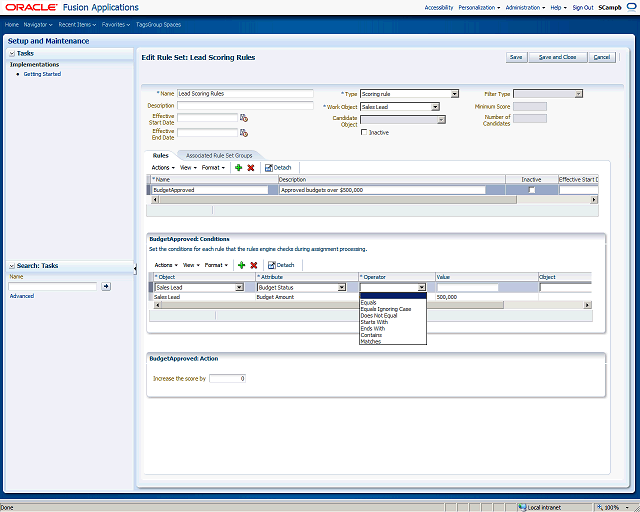Click right arrow of Conditions table scrollbar

(x=587, y=305)
